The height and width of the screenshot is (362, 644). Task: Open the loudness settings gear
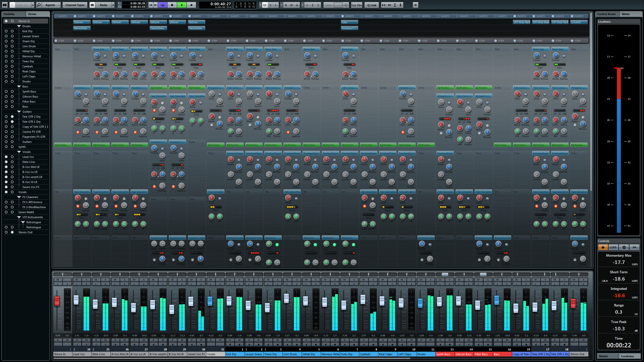click(x=624, y=247)
